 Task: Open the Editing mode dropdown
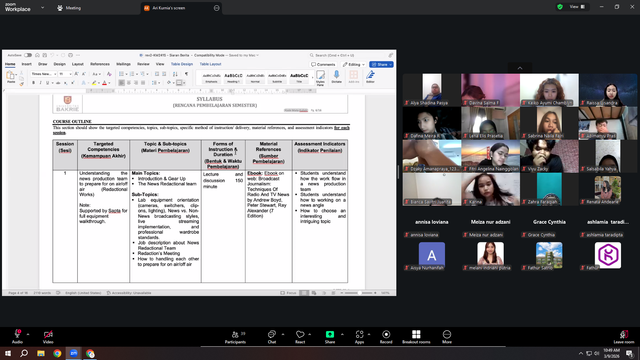click(x=353, y=64)
